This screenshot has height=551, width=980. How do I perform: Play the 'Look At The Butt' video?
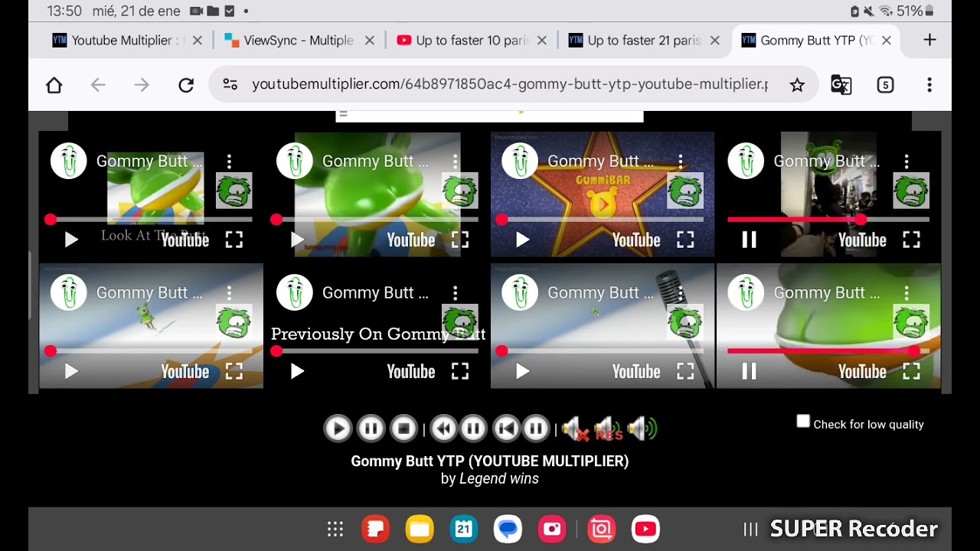tap(71, 240)
